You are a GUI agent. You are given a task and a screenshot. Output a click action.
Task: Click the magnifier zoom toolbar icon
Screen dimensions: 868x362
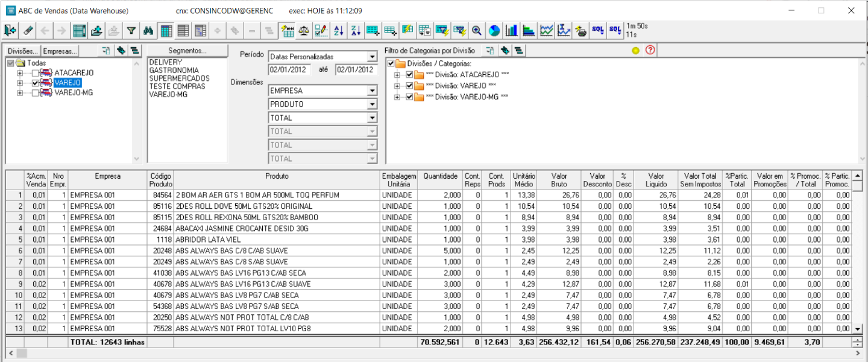pyautogui.click(x=477, y=30)
